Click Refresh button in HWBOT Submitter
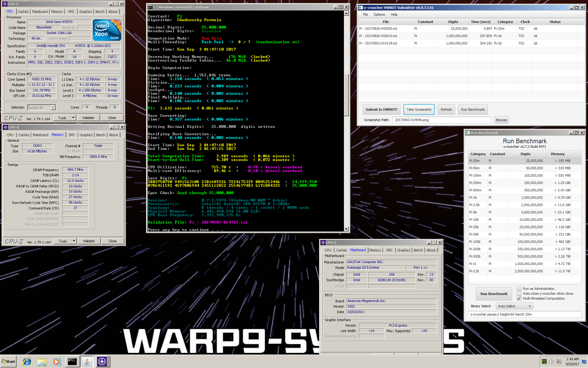This screenshot has width=588, height=368. tap(446, 109)
